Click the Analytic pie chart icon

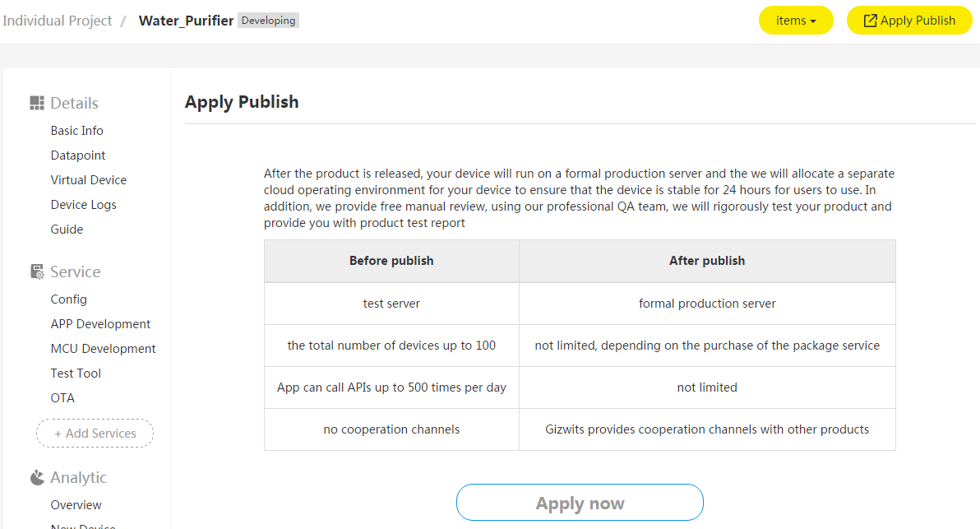36,476
